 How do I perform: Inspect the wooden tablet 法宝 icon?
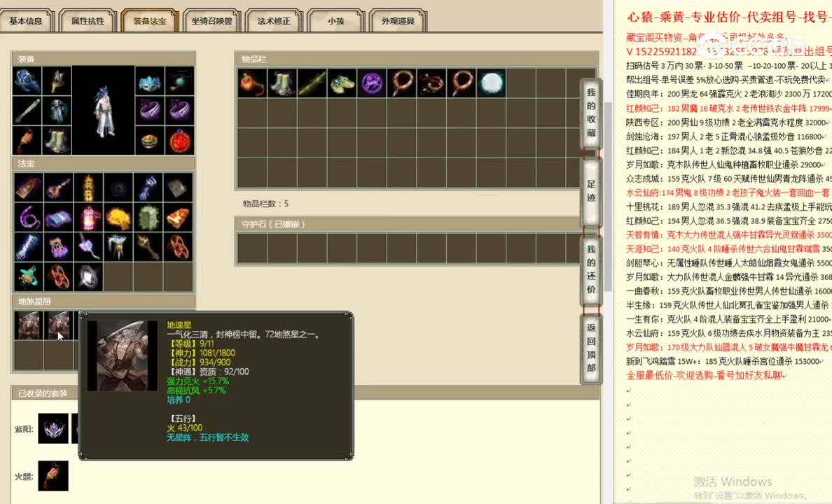28,187
